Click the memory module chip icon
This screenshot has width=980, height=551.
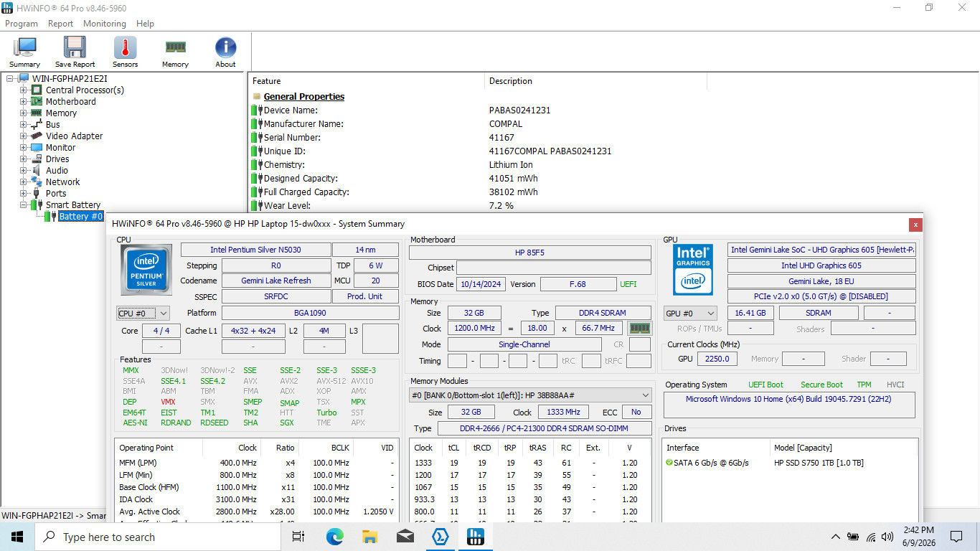pos(639,328)
